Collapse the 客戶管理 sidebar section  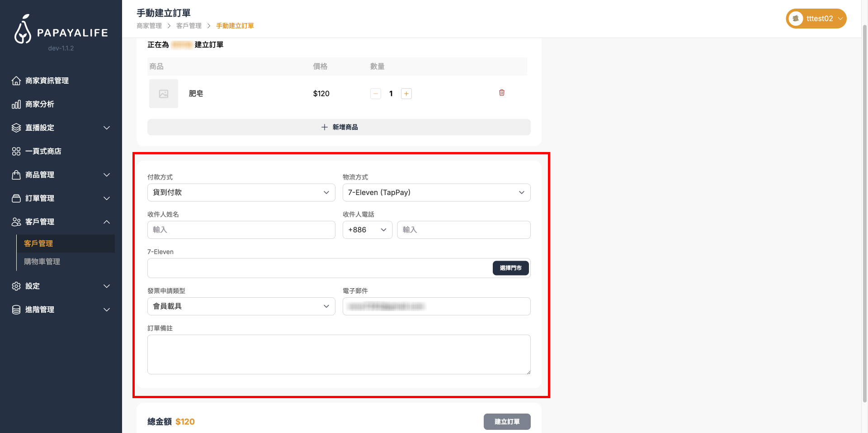click(61, 222)
